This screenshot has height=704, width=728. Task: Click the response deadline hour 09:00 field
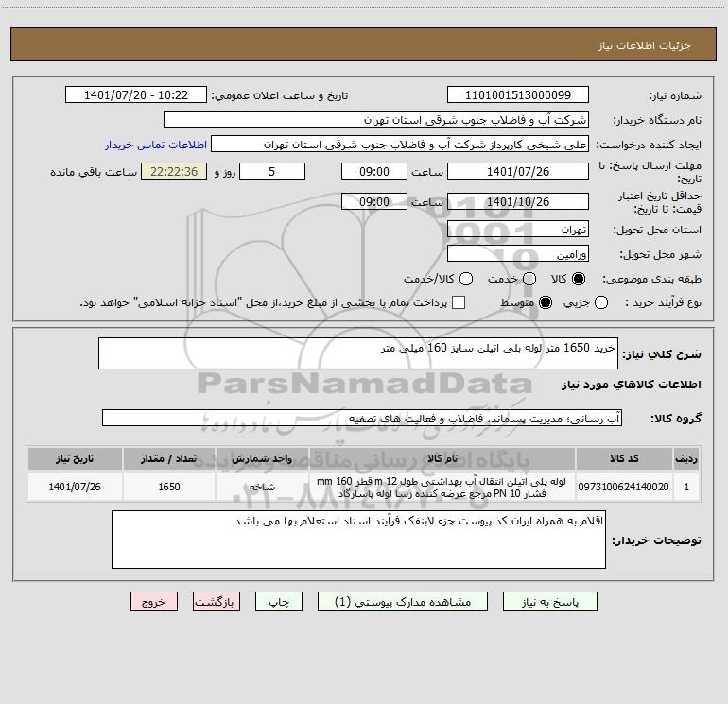pyautogui.click(x=374, y=172)
